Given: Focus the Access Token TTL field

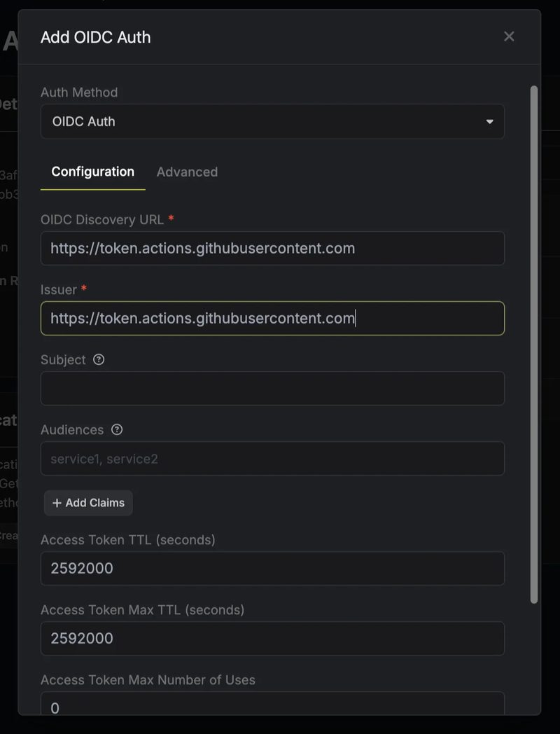Looking at the screenshot, I should coord(272,568).
